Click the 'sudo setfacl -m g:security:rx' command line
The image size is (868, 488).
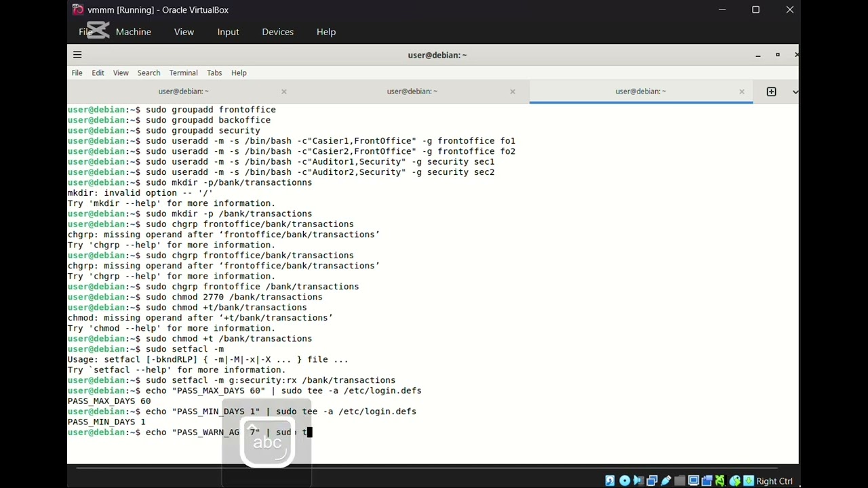pyautogui.click(x=231, y=380)
